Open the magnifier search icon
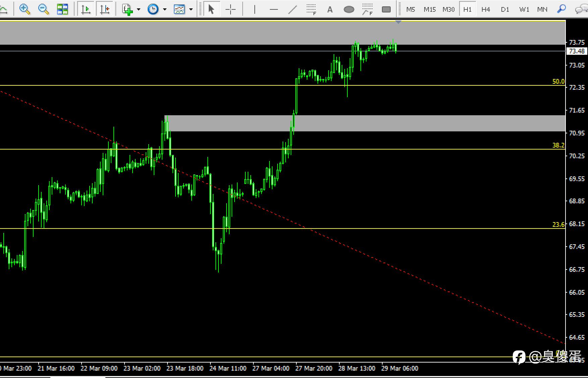The image size is (588, 378). pos(561,9)
